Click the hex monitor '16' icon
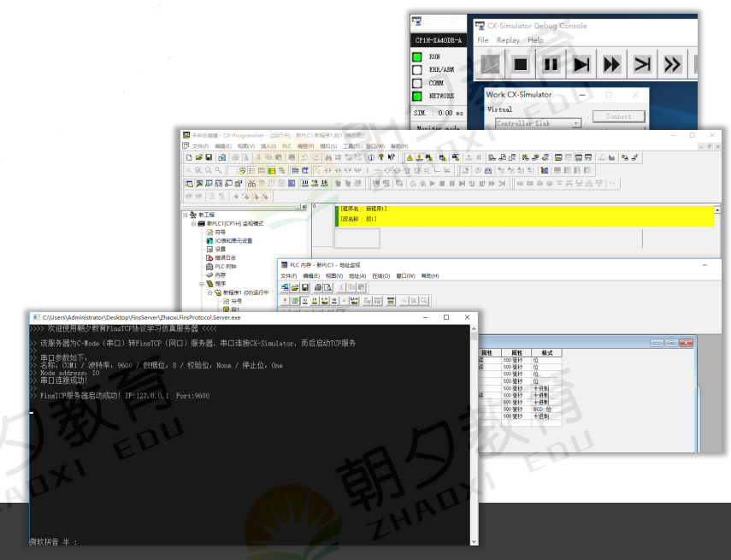Image resolution: width=731 pixels, height=560 pixels. coord(325,183)
